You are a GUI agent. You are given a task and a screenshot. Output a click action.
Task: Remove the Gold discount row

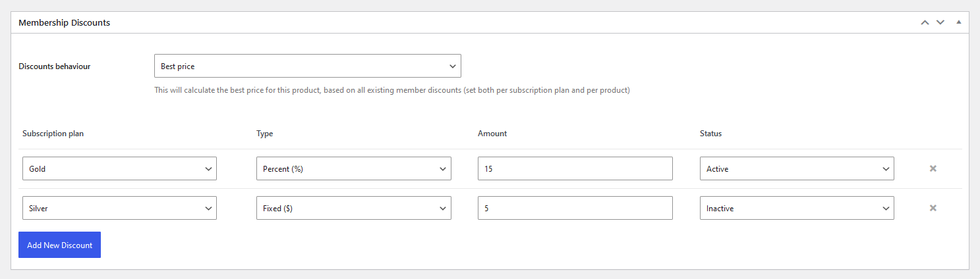pos(933,168)
